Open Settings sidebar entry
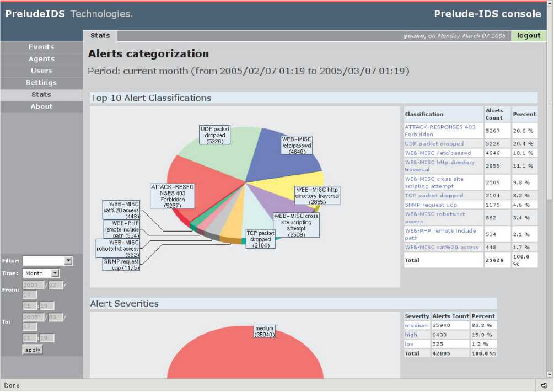This screenshot has width=554, height=392. tap(41, 83)
